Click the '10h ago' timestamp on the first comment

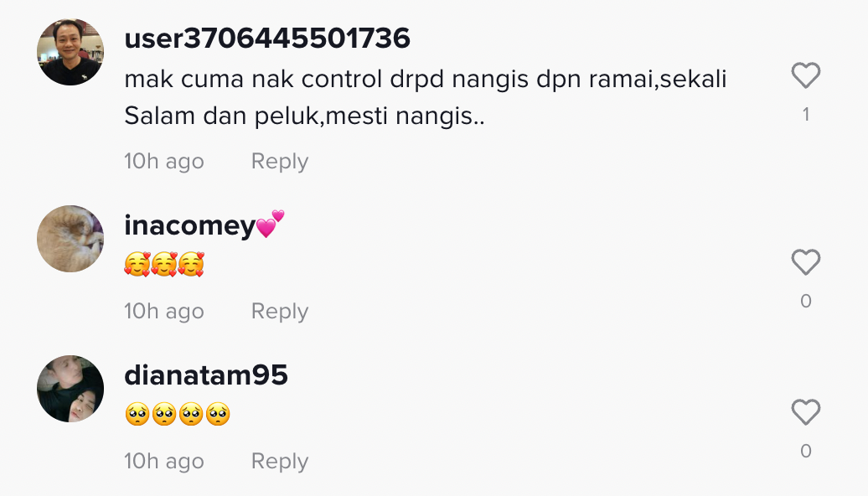click(x=164, y=161)
